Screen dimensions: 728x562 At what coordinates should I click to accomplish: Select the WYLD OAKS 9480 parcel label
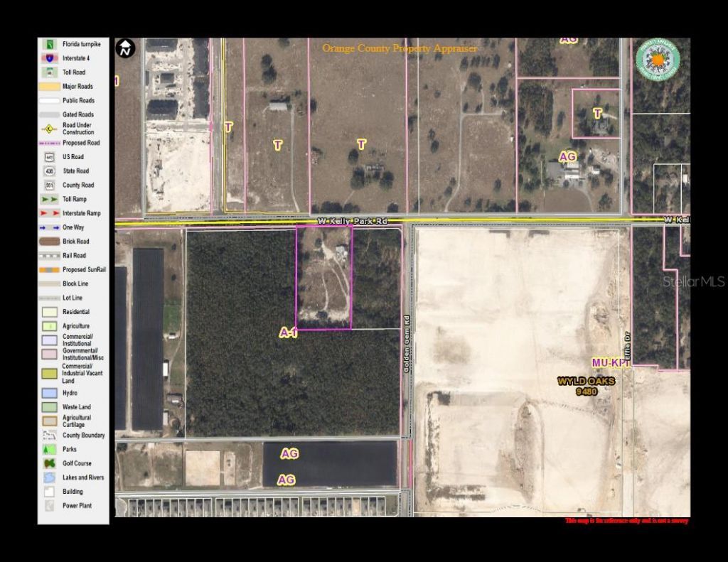pyautogui.click(x=586, y=387)
